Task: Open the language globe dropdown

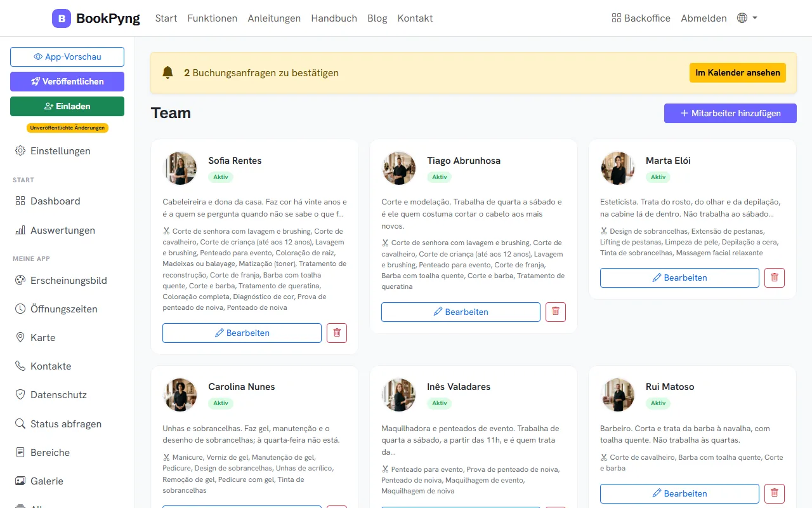Action: pyautogui.click(x=747, y=18)
